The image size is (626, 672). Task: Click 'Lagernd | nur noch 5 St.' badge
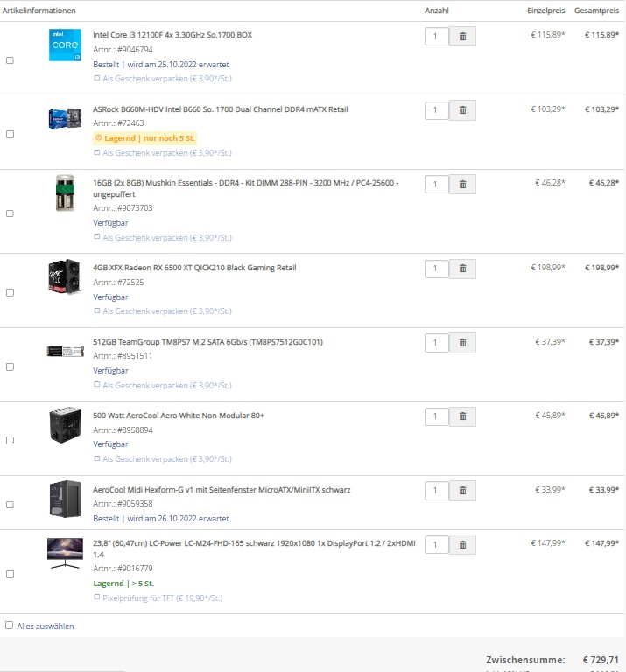pos(145,138)
